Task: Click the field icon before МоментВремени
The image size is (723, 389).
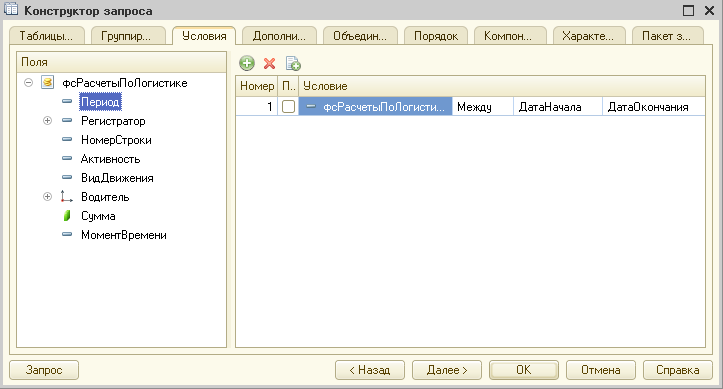Action: (67, 234)
